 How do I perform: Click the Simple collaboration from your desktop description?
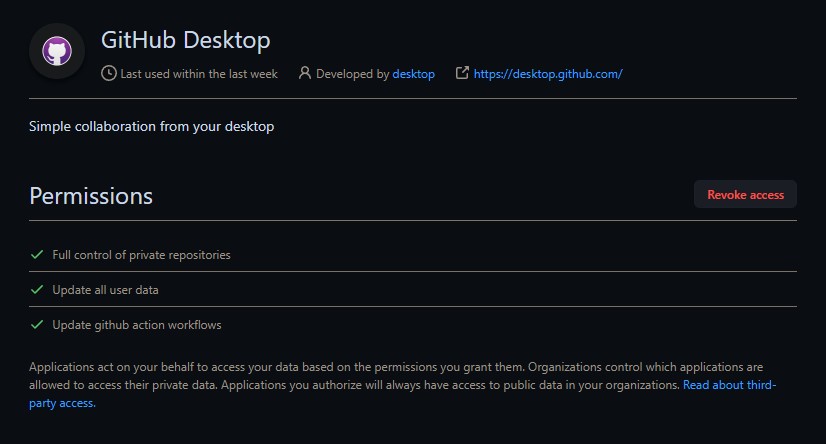pos(151,127)
